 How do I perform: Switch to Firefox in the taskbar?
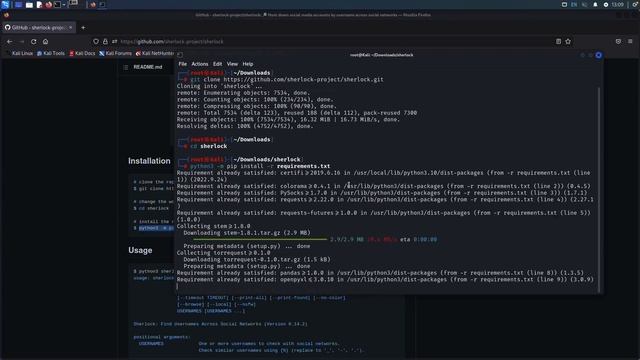pyautogui.click(x=93, y=4)
